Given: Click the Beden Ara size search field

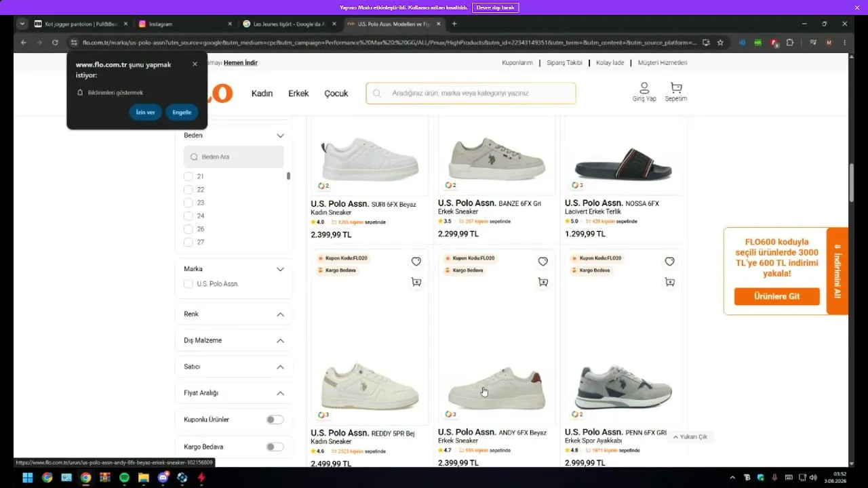Looking at the screenshot, I should [x=234, y=157].
